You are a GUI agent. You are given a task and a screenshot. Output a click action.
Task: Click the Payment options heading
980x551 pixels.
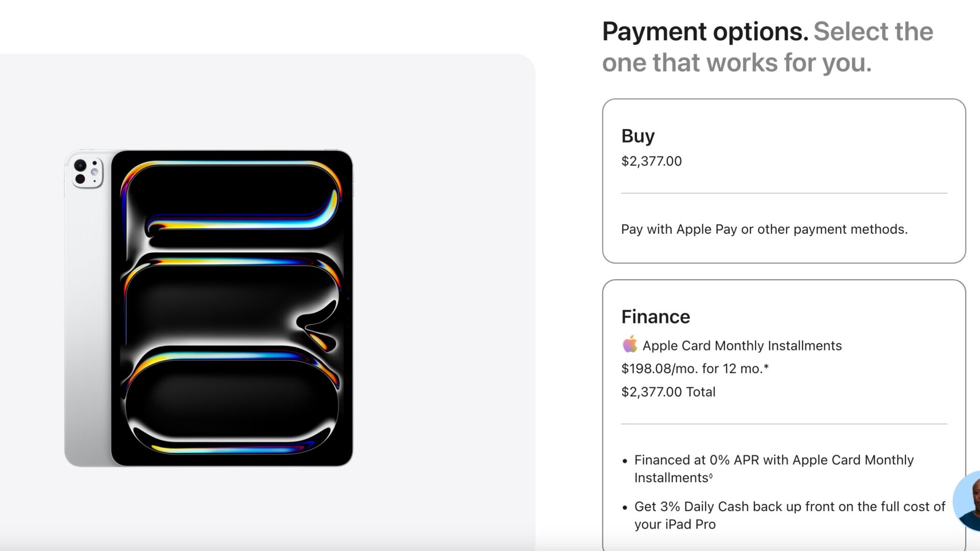coord(705,32)
